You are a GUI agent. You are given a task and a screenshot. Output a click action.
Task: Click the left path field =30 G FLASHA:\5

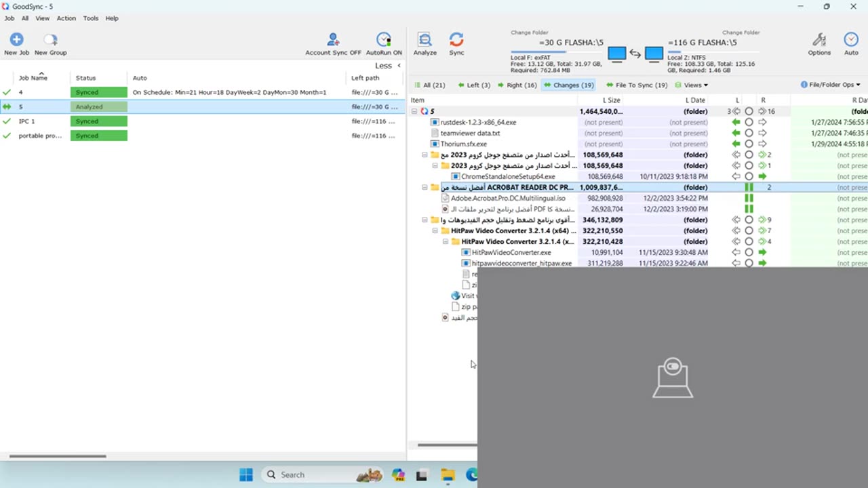click(571, 43)
